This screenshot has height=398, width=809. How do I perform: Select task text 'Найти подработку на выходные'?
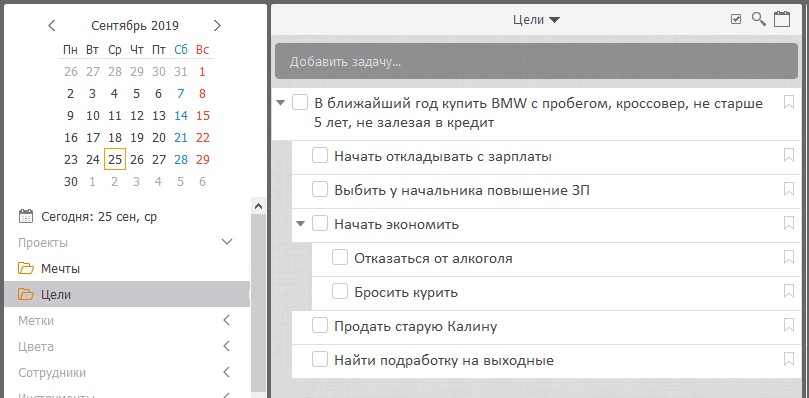click(x=444, y=360)
